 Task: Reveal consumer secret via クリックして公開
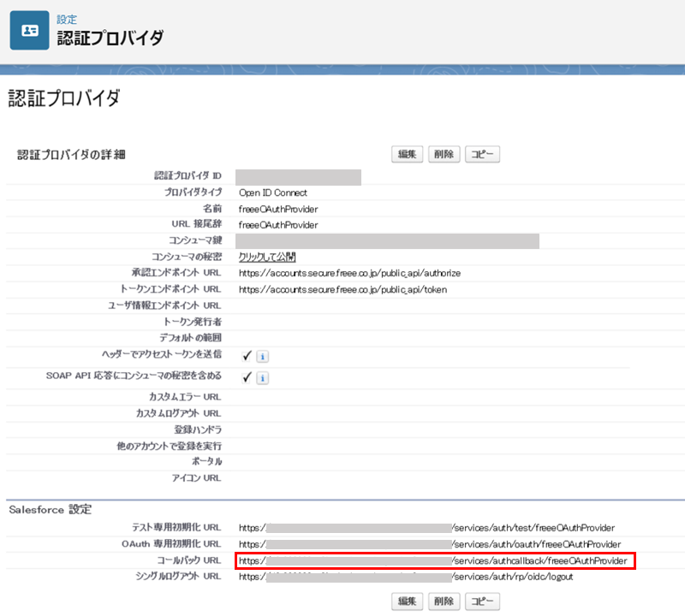(x=267, y=257)
